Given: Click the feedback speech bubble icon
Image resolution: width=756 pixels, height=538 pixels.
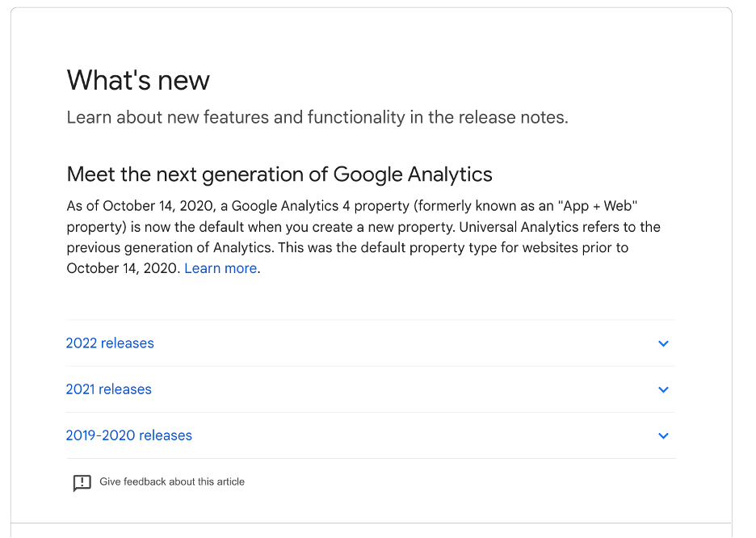Looking at the screenshot, I should [x=82, y=482].
